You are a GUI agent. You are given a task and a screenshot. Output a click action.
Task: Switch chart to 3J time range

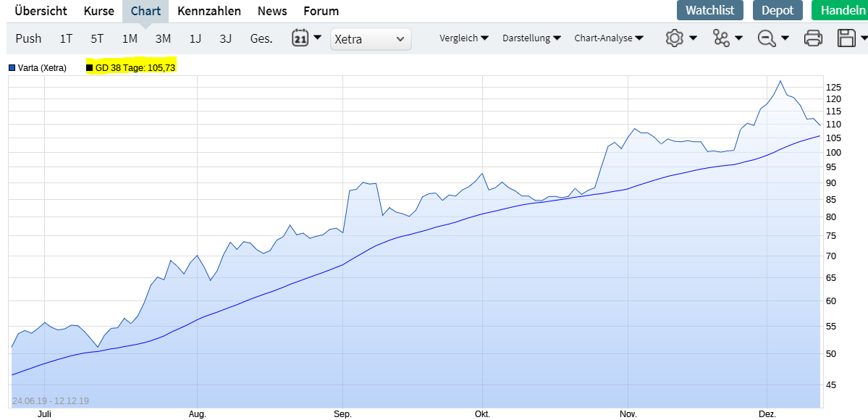click(x=226, y=38)
